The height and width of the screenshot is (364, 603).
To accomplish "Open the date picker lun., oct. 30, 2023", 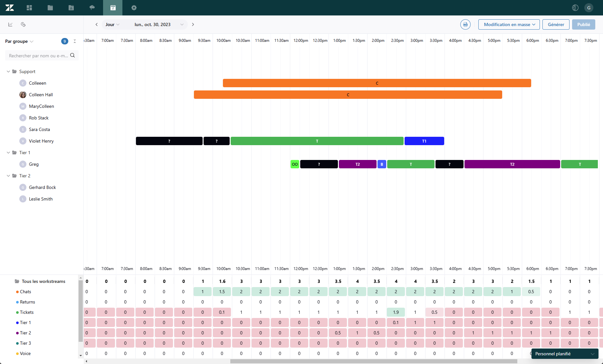I will click(x=159, y=24).
